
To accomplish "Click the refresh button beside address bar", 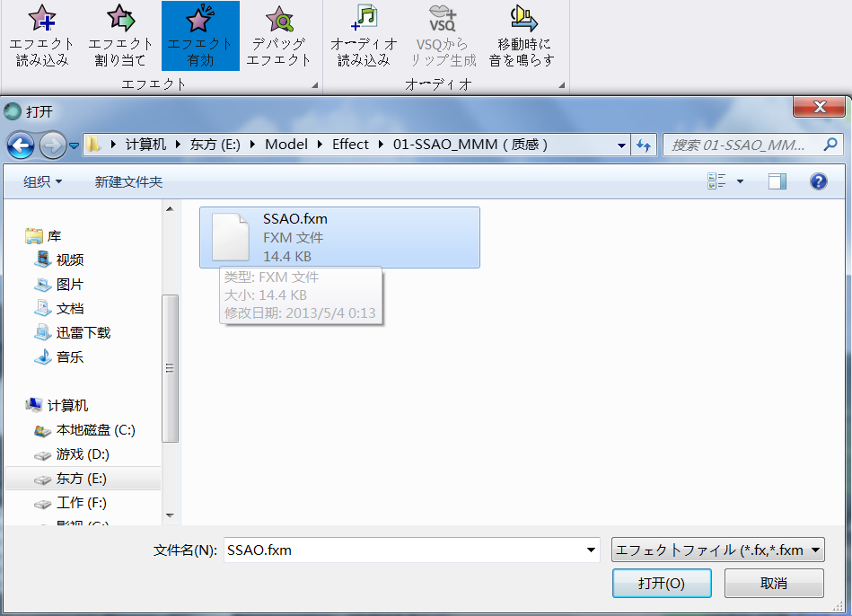I will tap(643, 145).
